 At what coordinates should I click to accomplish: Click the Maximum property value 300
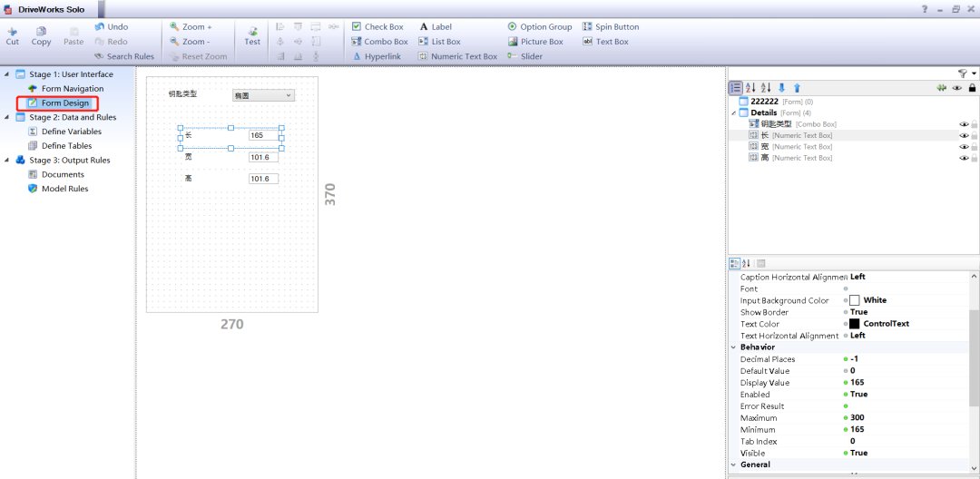(858, 418)
